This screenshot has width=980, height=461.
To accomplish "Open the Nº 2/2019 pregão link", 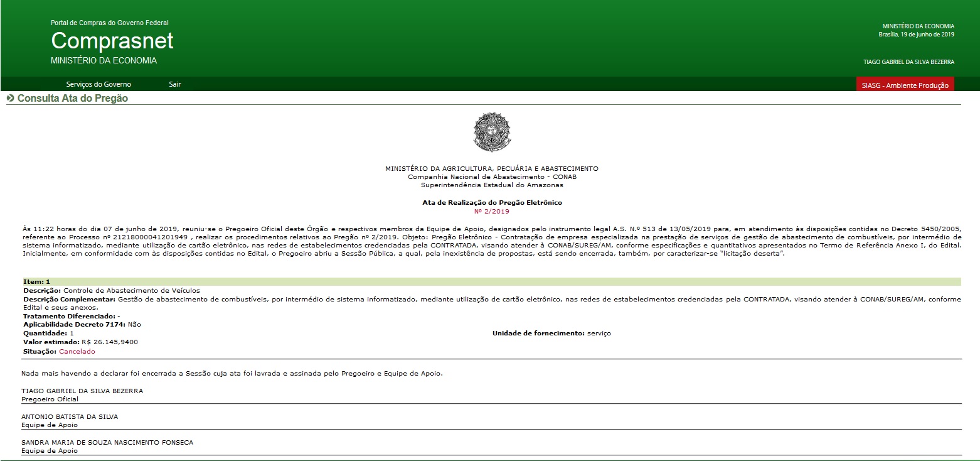I will tap(493, 211).
